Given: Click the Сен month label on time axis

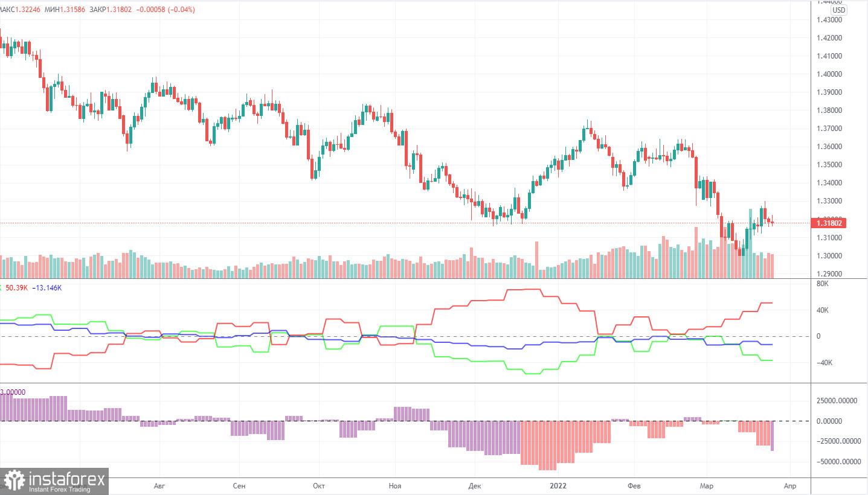Looking at the screenshot, I should (x=239, y=485).
